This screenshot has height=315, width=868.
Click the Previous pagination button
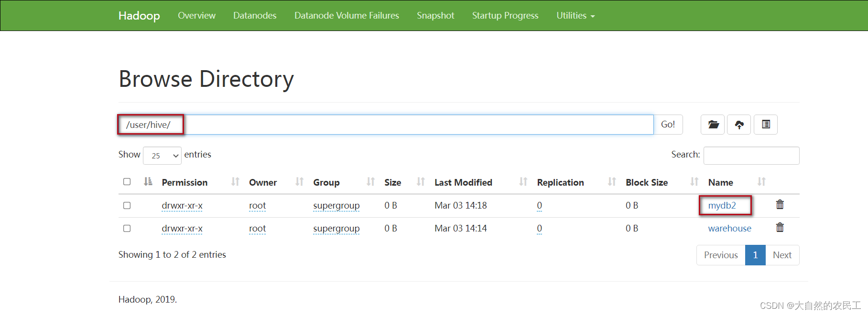(721, 255)
